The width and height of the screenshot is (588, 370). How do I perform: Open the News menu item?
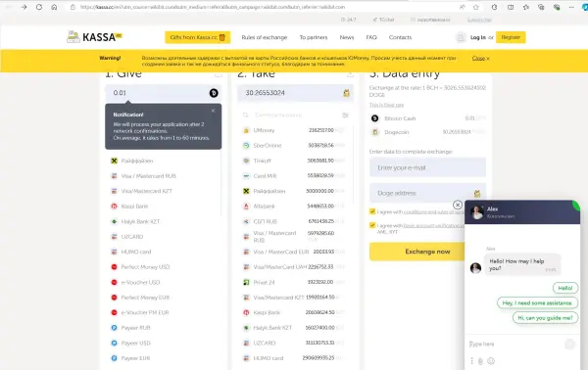tap(347, 37)
